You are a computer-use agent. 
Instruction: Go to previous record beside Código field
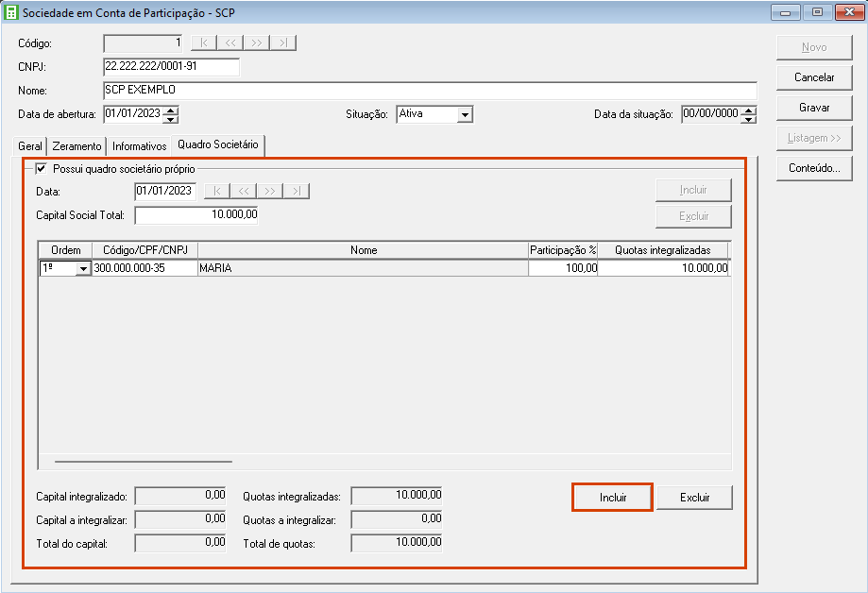[x=230, y=43]
